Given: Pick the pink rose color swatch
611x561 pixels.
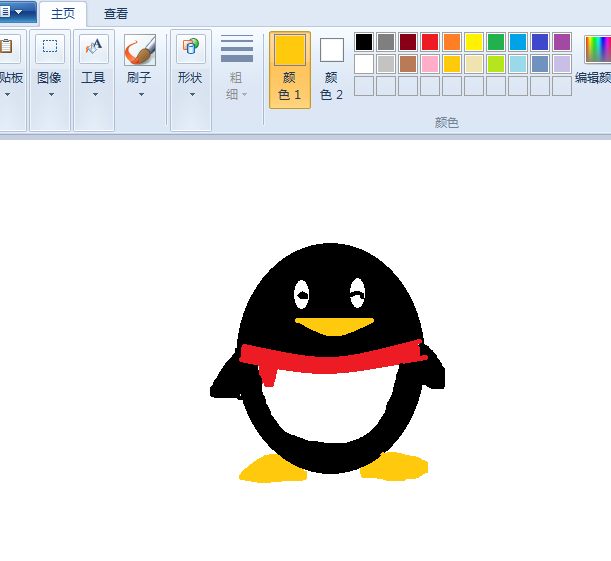Looking at the screenshot, I should (430, 64).
